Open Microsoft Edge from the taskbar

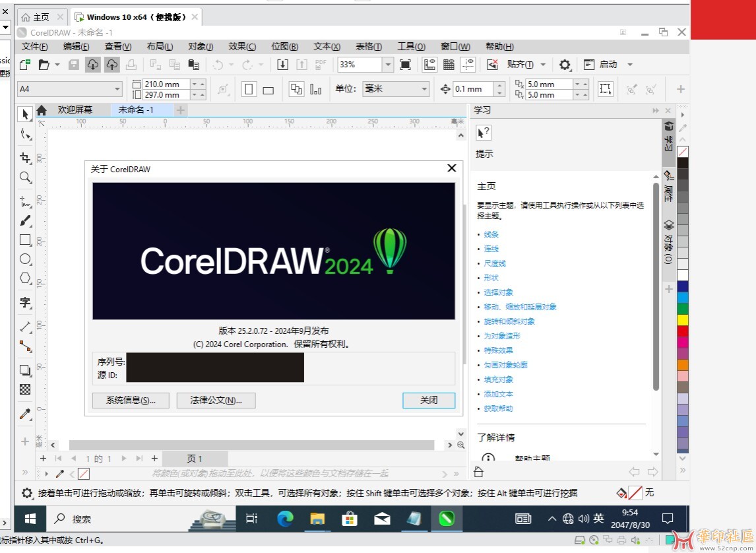(286, 519)
